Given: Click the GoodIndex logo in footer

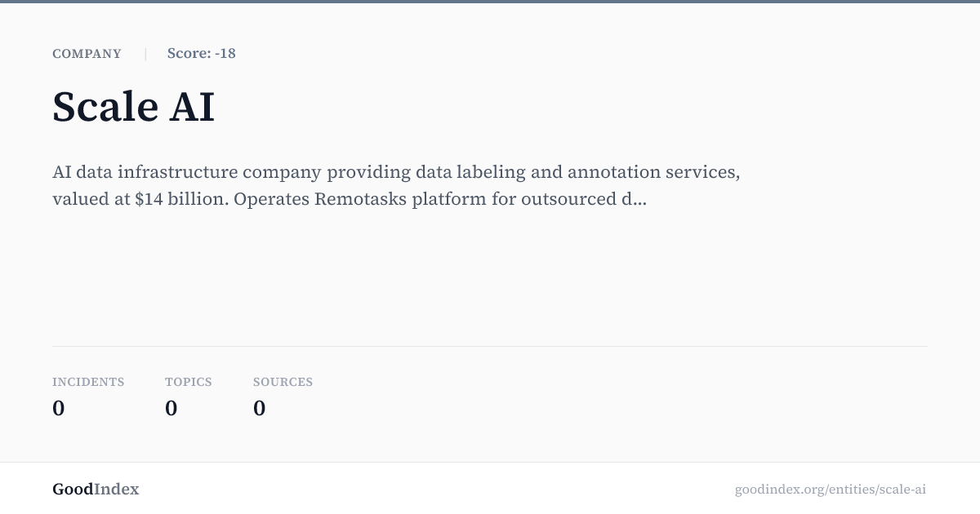Looking at the screenshot, I should (96, 490).
